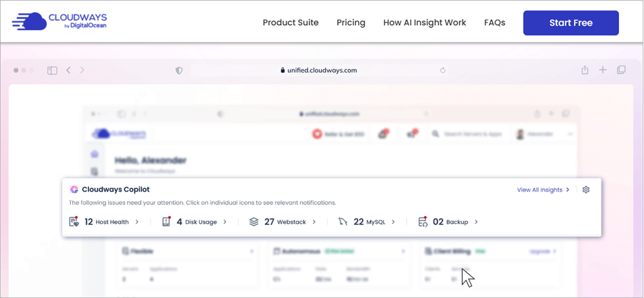Click the browser share icon
644x298 pixels.
coord(585,70)
